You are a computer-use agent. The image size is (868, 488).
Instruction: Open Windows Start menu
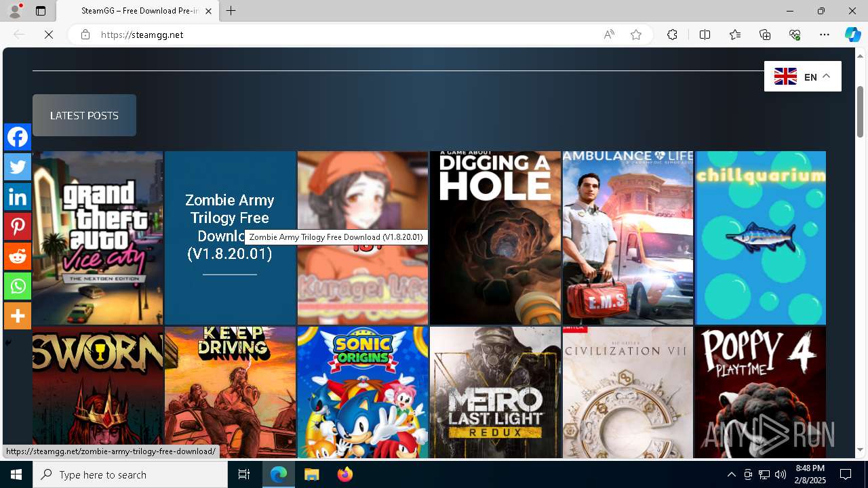click(x=16, y=474)
